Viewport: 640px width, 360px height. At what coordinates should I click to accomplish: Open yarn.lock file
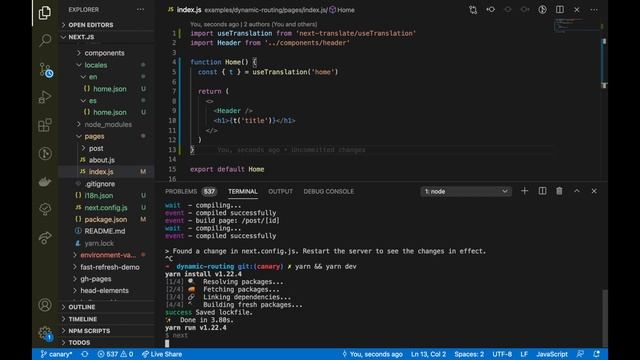(107, 243)
